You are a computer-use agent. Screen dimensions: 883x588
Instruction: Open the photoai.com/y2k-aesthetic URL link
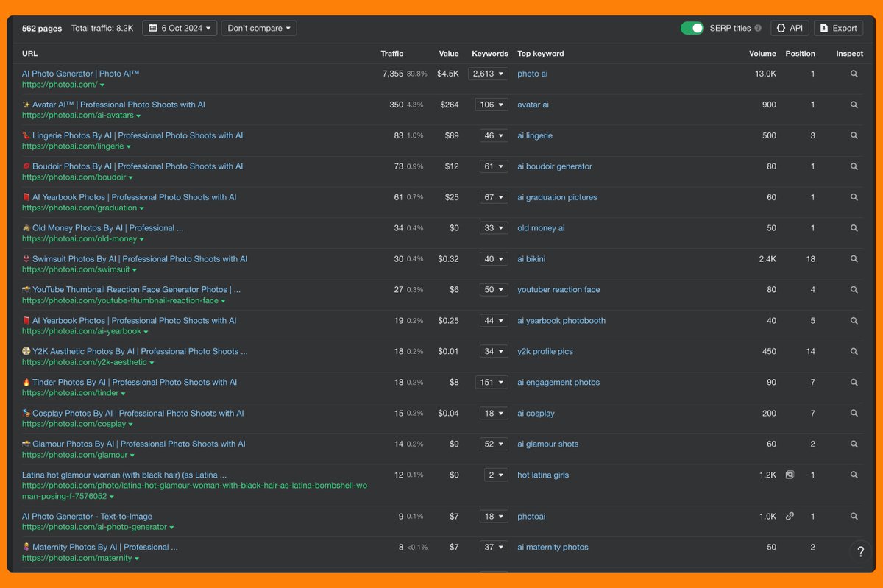tap(84, 363)
